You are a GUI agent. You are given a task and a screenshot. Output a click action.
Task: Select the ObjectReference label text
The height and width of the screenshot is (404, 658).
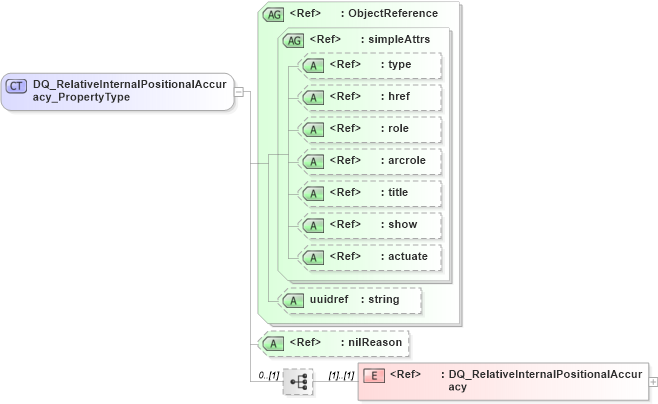pos(393,13)
